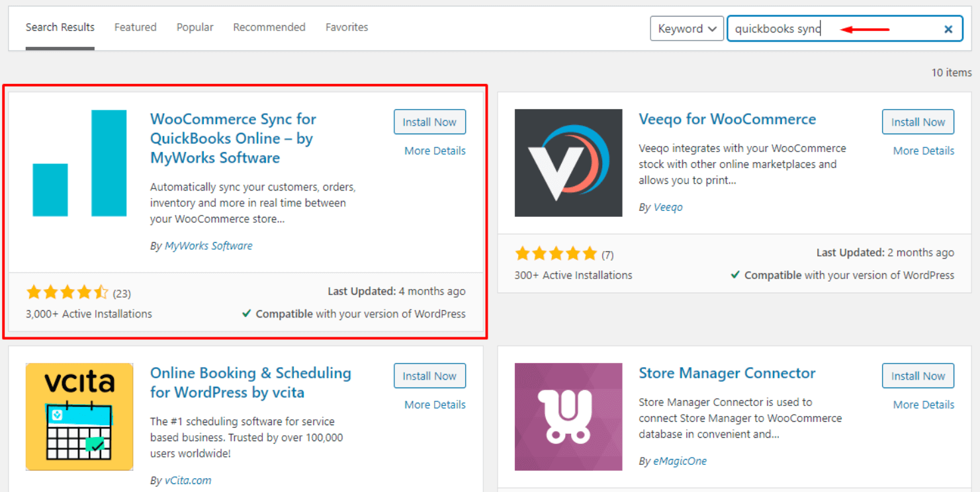Screen dimensions: 980x492
Task: Open the Store Manager Connector title link
Action: [x=727, y=374]
